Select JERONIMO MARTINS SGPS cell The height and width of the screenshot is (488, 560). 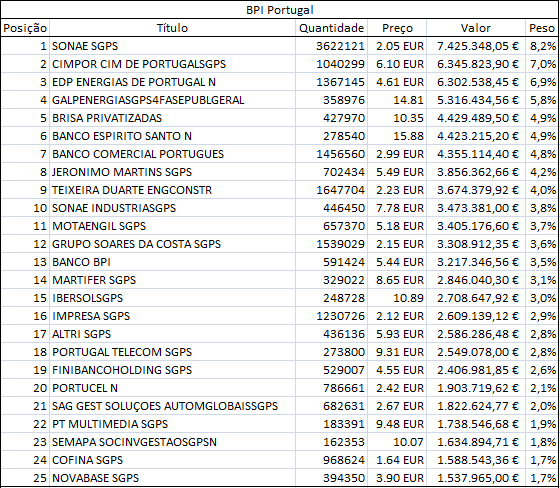172,172
